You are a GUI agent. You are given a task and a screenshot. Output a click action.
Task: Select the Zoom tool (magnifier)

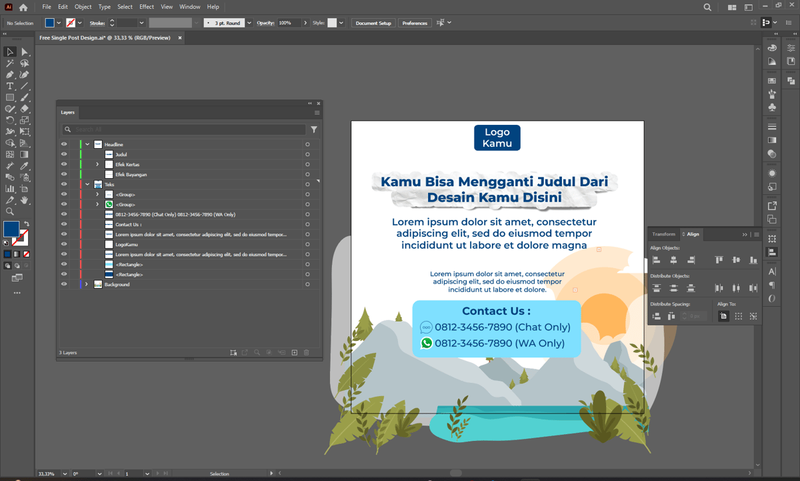tap(10, 211)
